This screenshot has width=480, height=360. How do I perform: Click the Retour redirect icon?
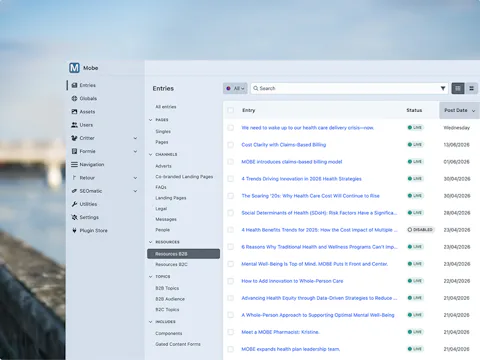pos(74,178)
